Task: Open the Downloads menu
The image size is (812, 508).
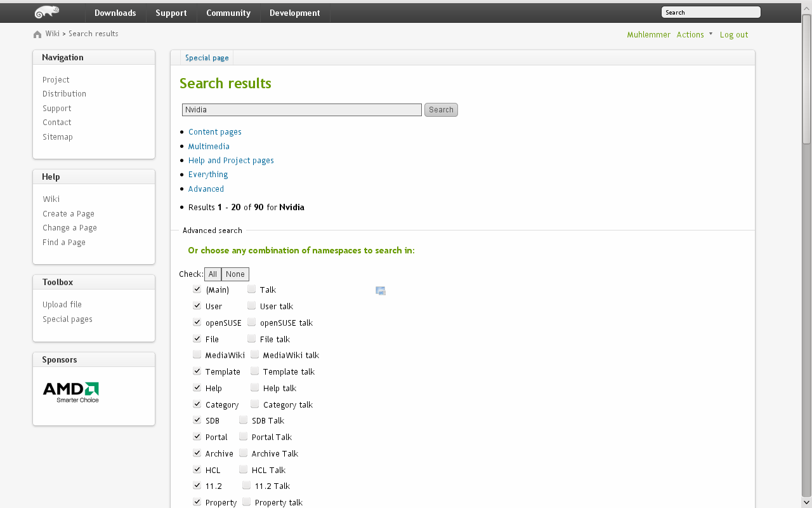Action: pyautogui.click(x=115, y=13)
